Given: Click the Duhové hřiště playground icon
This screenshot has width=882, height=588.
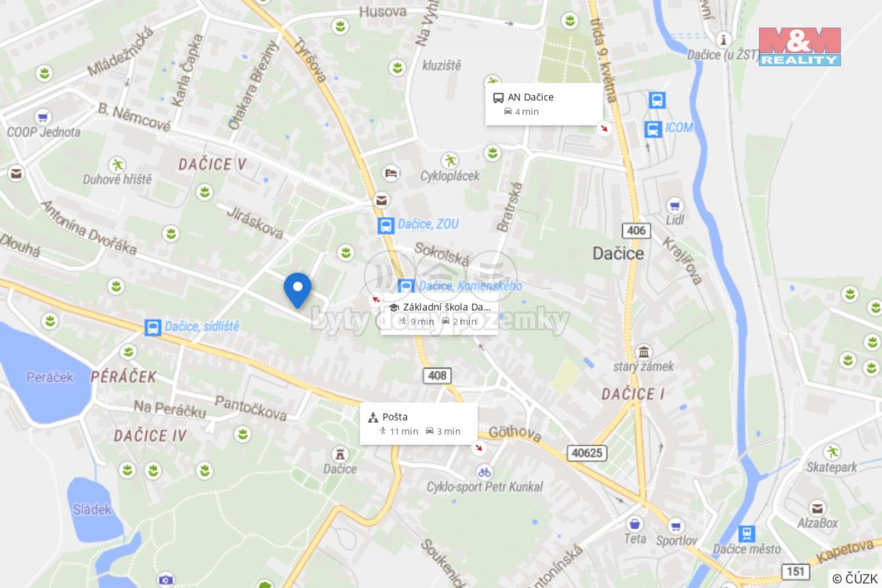Looking at the screenshot, I should tap(117, 164).
